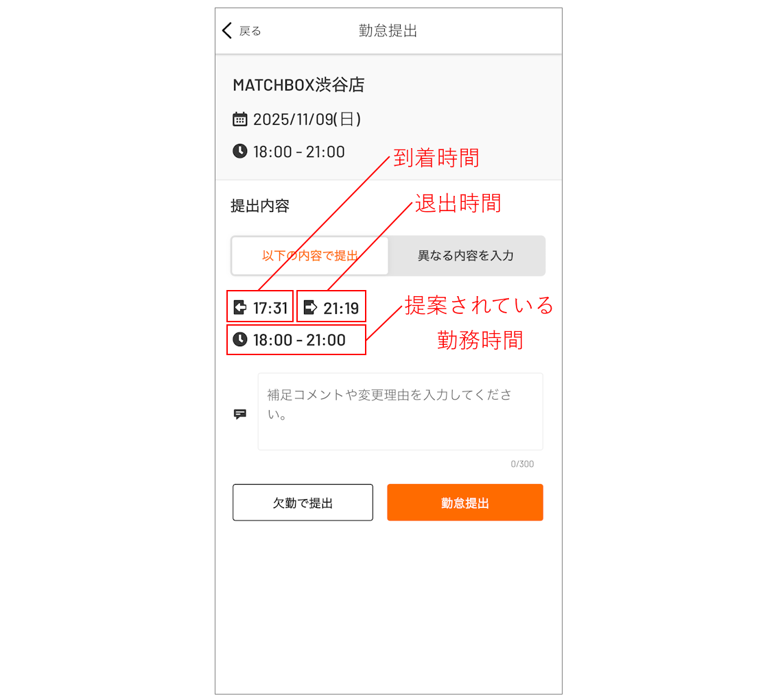Tap the 戻る back label
The width and height of the screenshot is (778, 700).
click(x=250, y=31)
